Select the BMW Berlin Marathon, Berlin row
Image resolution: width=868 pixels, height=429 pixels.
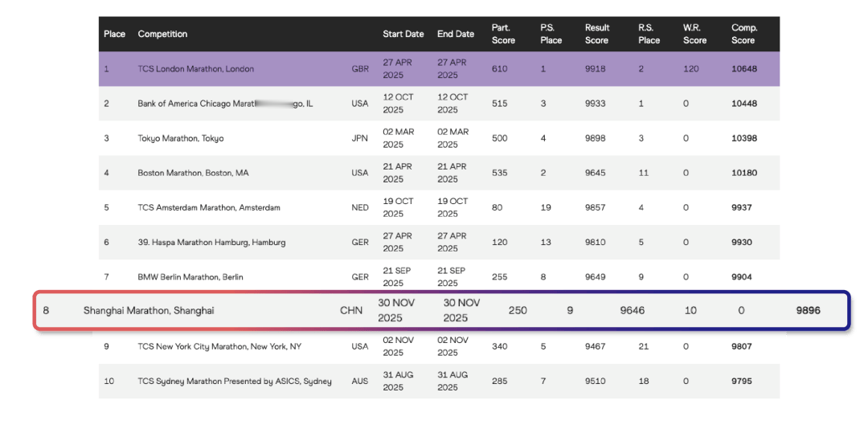tap(190, 277)
